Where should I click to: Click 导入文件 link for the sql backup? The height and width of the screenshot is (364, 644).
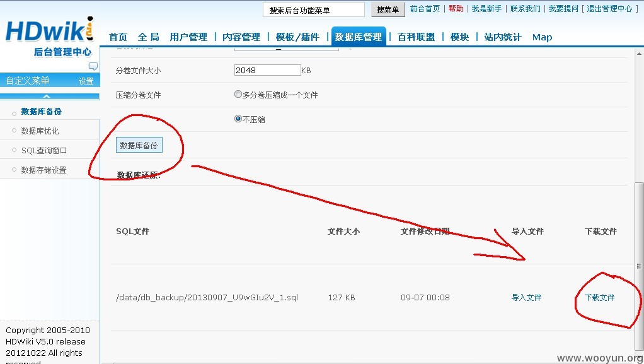(527, 297)
